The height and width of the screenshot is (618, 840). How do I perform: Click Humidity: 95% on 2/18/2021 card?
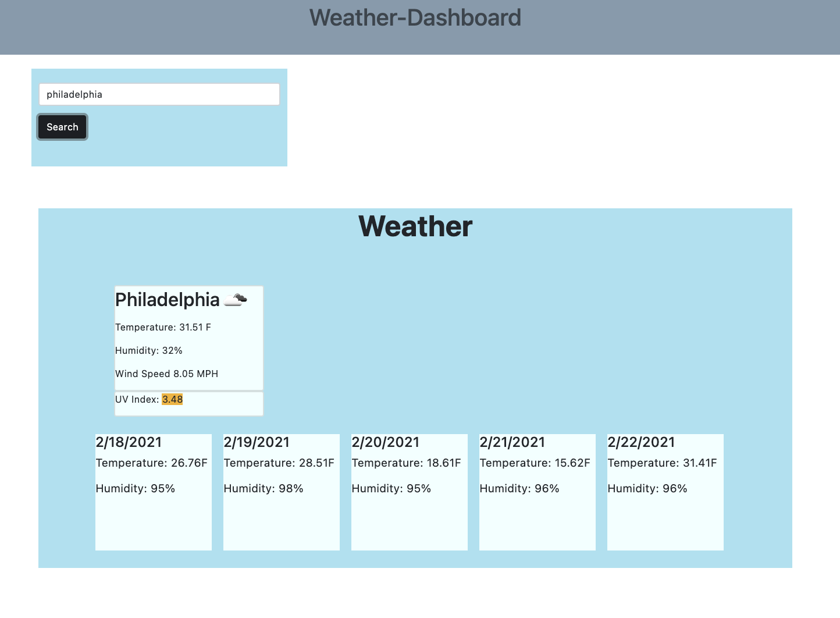click(136, 489)
